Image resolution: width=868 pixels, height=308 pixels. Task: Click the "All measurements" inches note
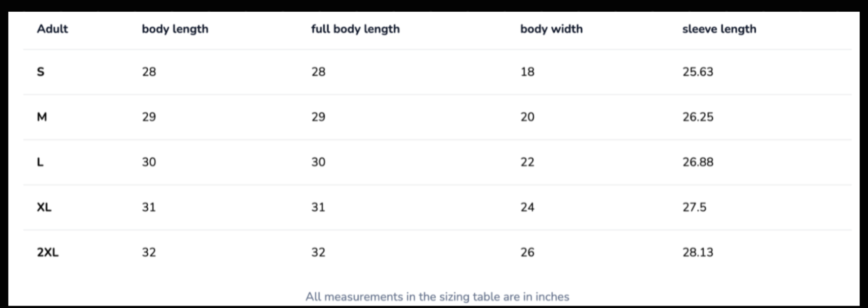(437, 297)
